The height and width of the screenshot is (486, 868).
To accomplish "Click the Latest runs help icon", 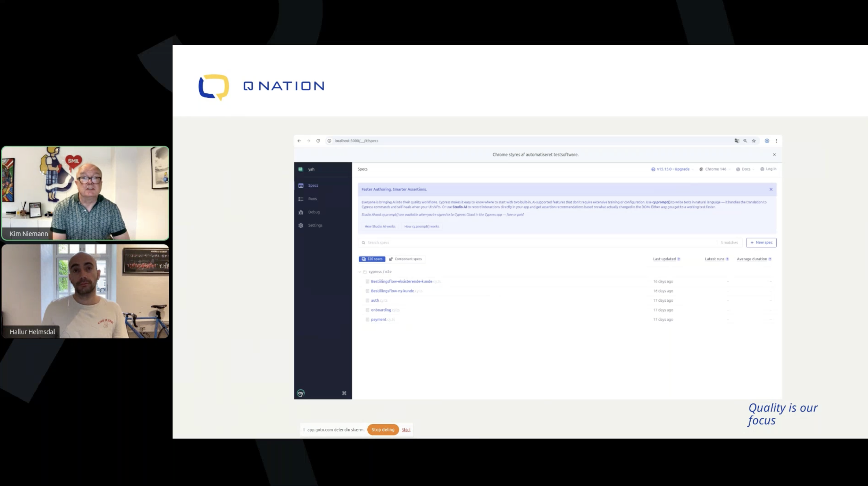I will pos(727,259).
